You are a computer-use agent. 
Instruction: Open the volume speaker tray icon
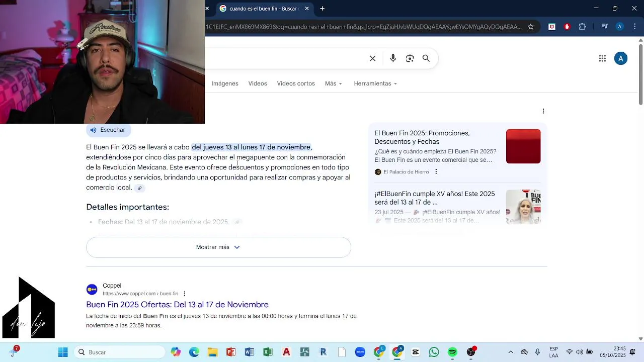point(580,352)
